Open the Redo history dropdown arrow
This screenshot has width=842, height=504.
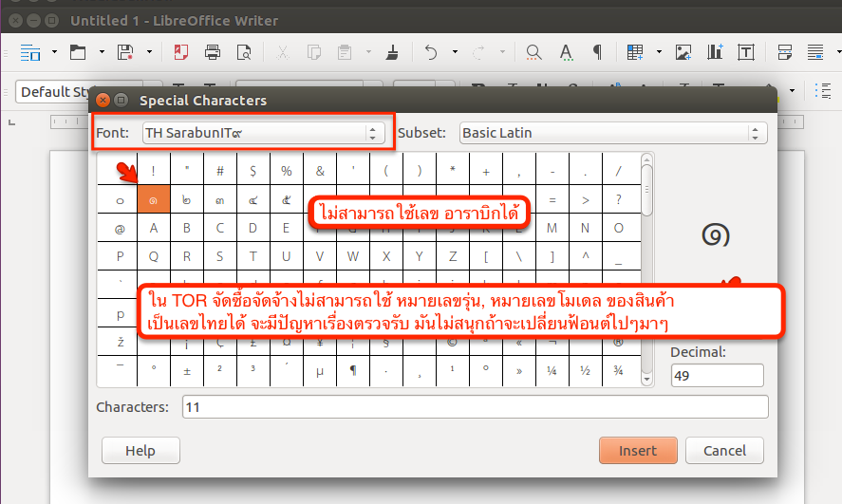coord(502,52)
